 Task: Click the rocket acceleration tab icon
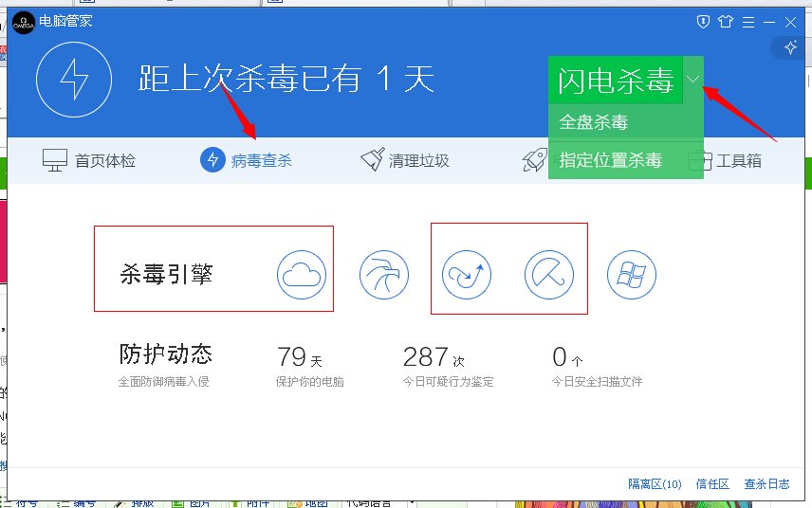coord(534,160)
